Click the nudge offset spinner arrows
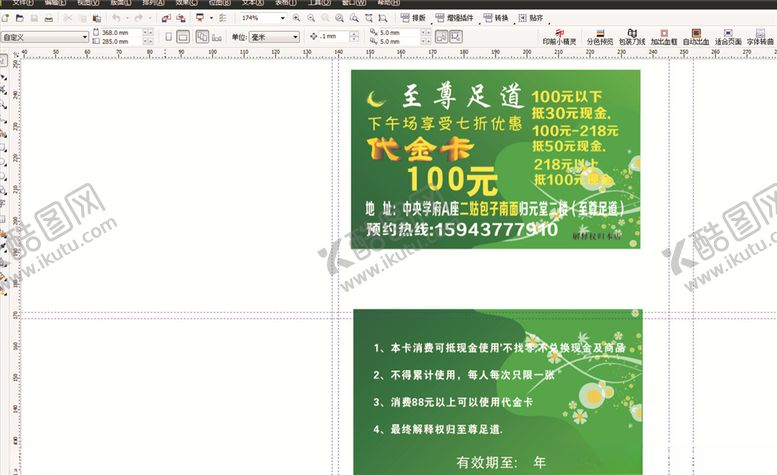 point(354,37)
